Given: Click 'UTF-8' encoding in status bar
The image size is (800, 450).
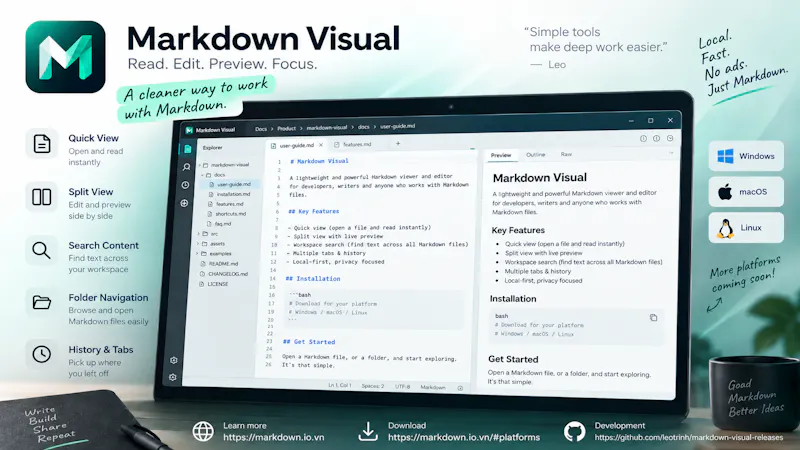Looking at the screenshot, I should pos(403,387).
